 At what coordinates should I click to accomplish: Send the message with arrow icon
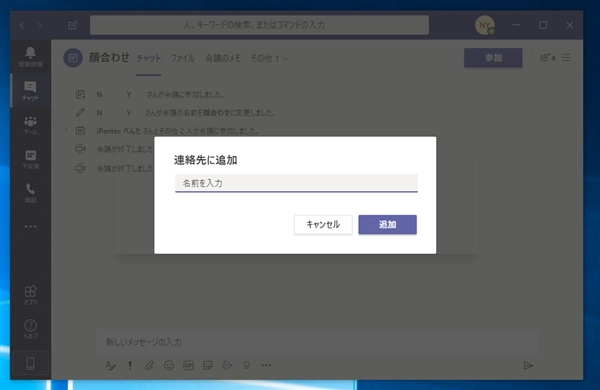tap(528, 366)
